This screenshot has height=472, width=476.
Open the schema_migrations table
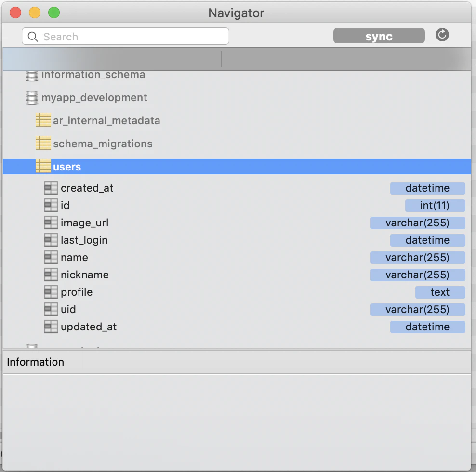pos(103,144)
